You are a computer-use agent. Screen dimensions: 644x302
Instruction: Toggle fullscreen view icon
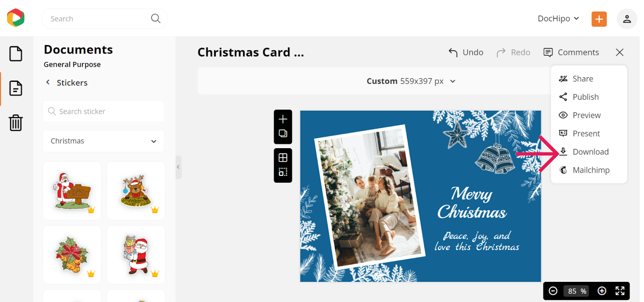pos(620,291)
